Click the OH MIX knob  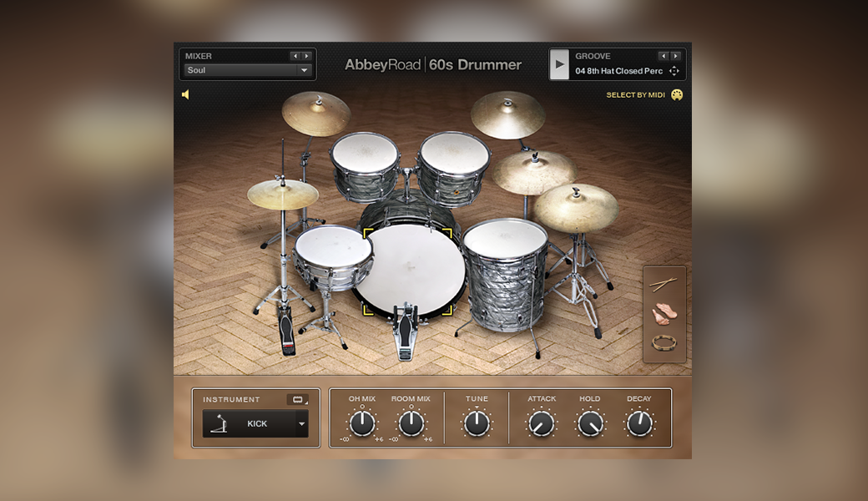[x=362, y=423]
